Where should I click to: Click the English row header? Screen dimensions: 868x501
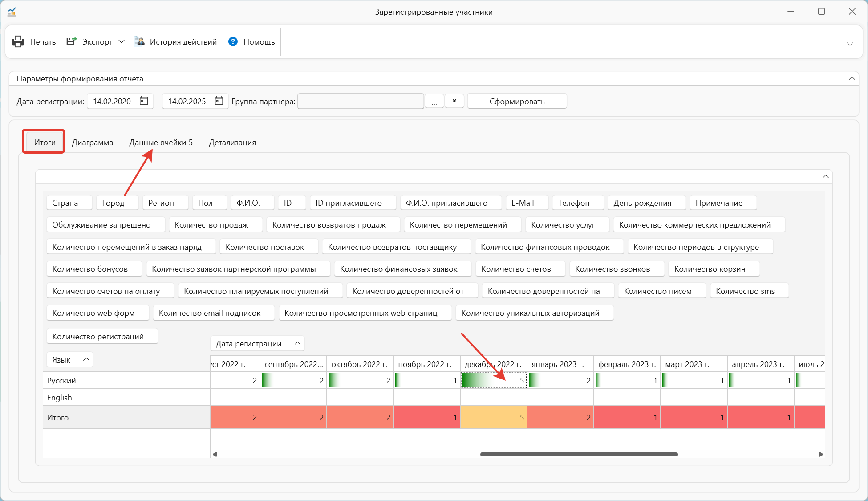[126, 397]
